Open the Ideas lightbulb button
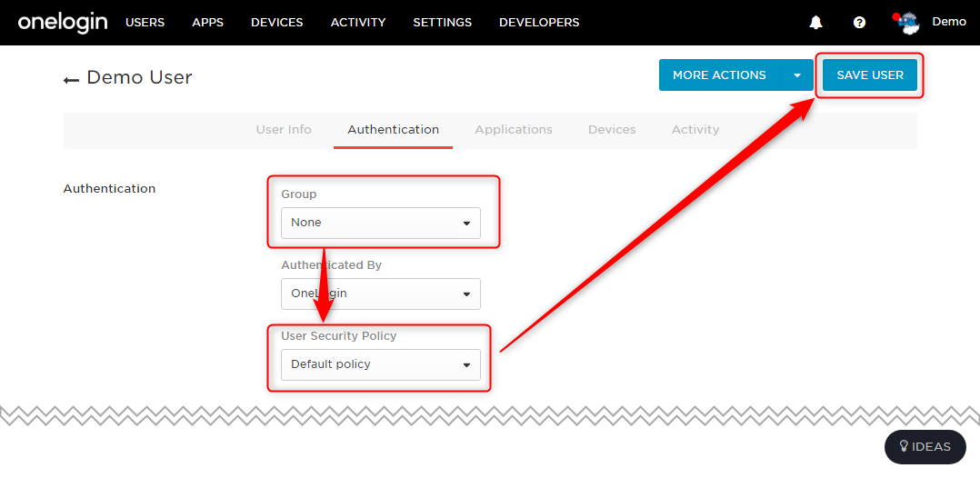Viewport: 980px width, 478px height. pyautogui.click(x=925, y=447)
